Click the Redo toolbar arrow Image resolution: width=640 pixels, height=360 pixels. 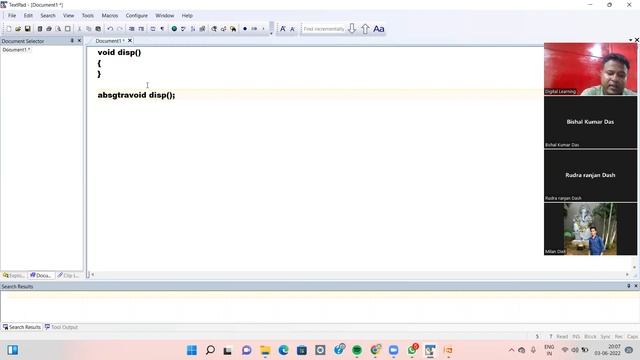(x=120, y=29)
